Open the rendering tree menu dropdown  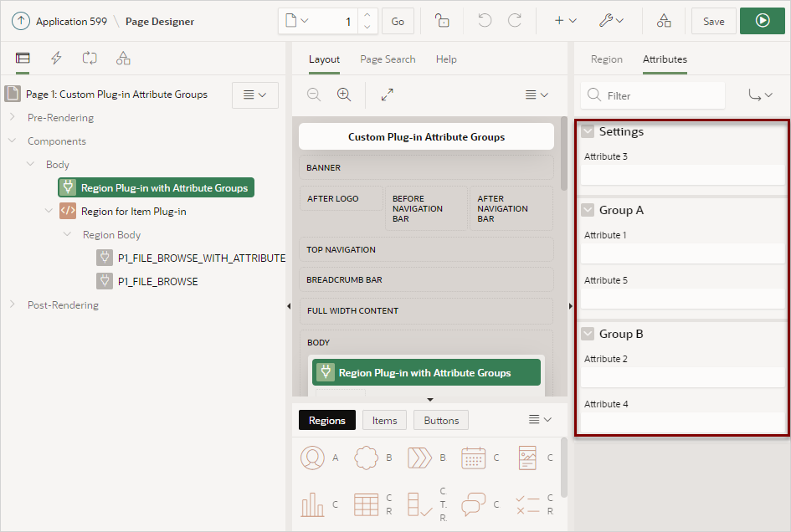[254, 95]
